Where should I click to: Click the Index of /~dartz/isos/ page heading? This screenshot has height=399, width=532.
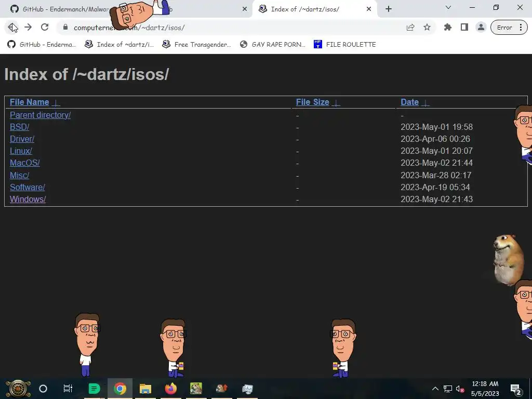(x=87, y=74)
